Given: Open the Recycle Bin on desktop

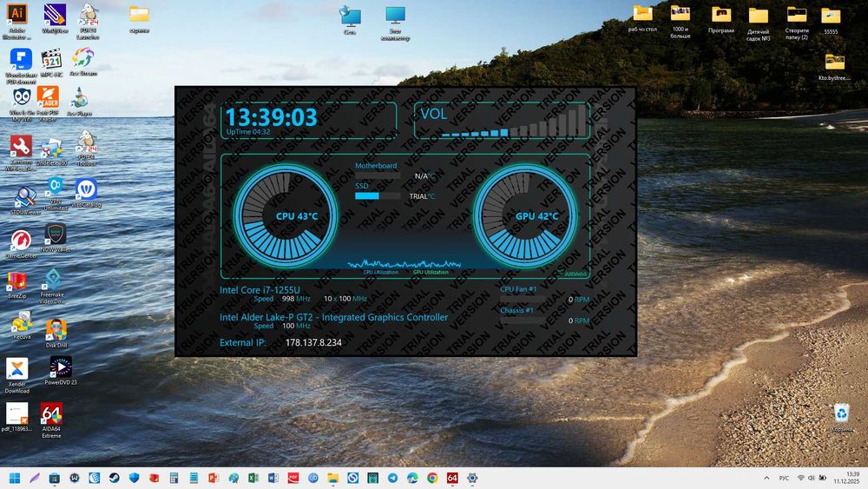Looking at the screenshot, I should tap(841, 418).
